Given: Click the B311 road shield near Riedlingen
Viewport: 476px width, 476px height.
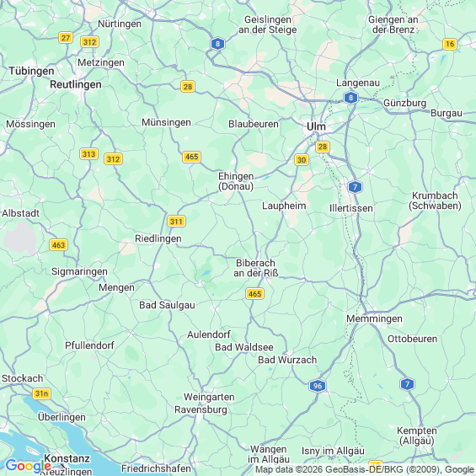Looking at the screenshot, I should (x=176, y=222).
